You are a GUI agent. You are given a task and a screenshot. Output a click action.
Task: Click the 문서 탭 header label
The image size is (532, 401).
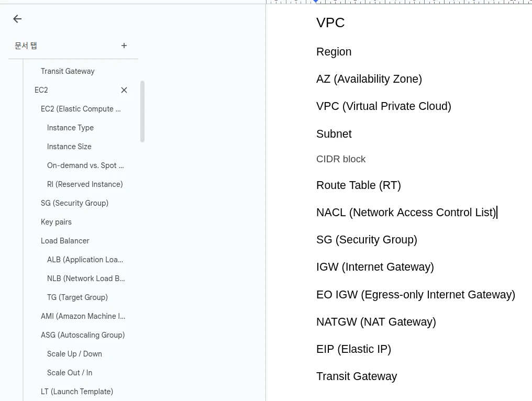pos(26,46)
